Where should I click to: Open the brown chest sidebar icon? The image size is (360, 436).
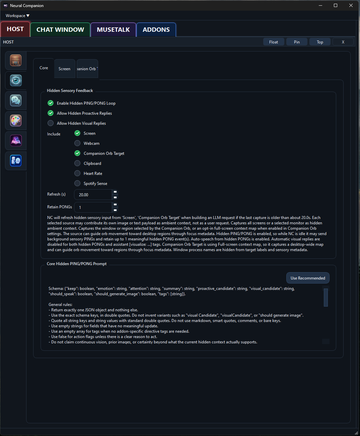coord(16,60)
